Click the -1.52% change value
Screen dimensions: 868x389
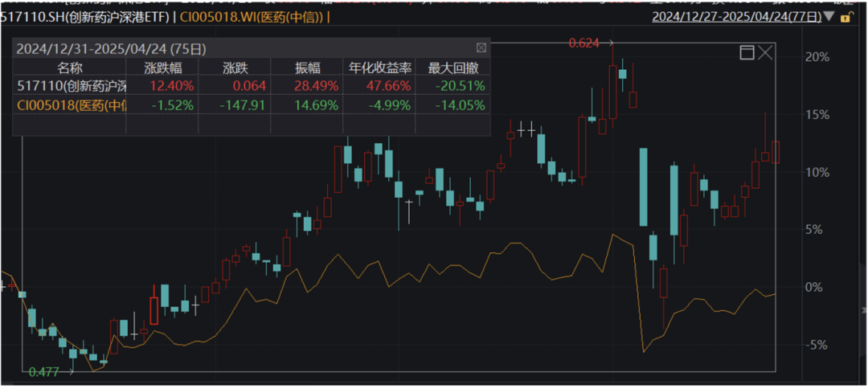coord(171,105)
